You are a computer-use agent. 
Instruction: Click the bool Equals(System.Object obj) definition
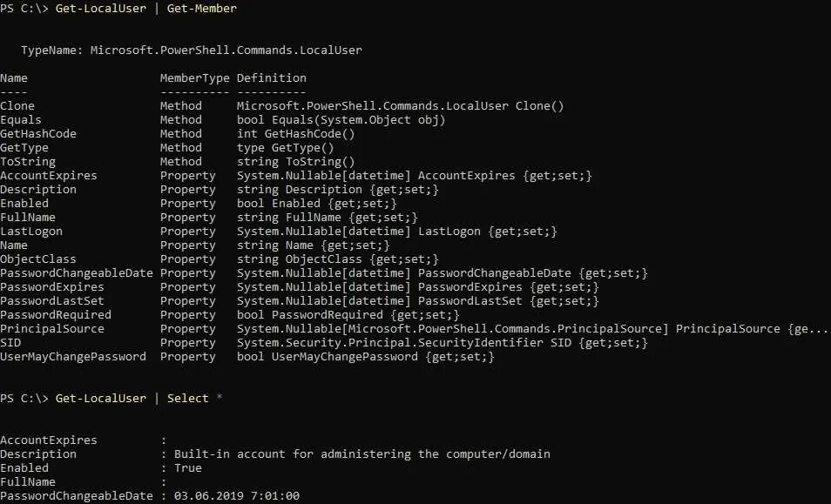tap(341, 120)
